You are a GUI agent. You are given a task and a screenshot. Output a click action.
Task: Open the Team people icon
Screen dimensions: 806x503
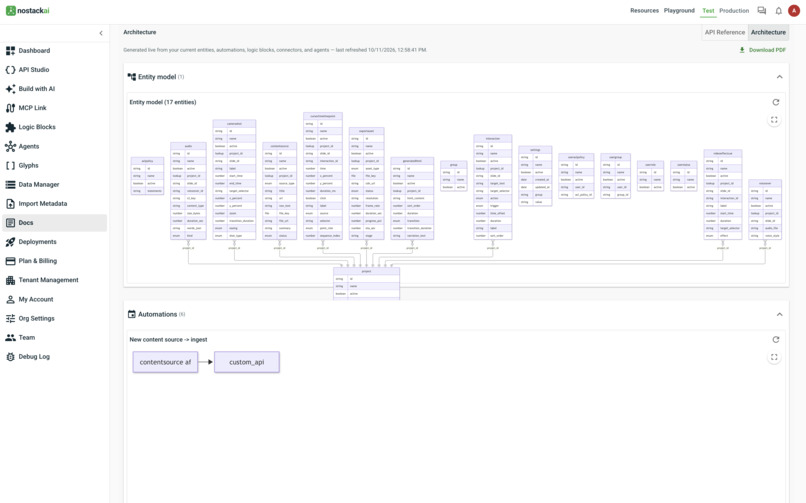point(10,338)
